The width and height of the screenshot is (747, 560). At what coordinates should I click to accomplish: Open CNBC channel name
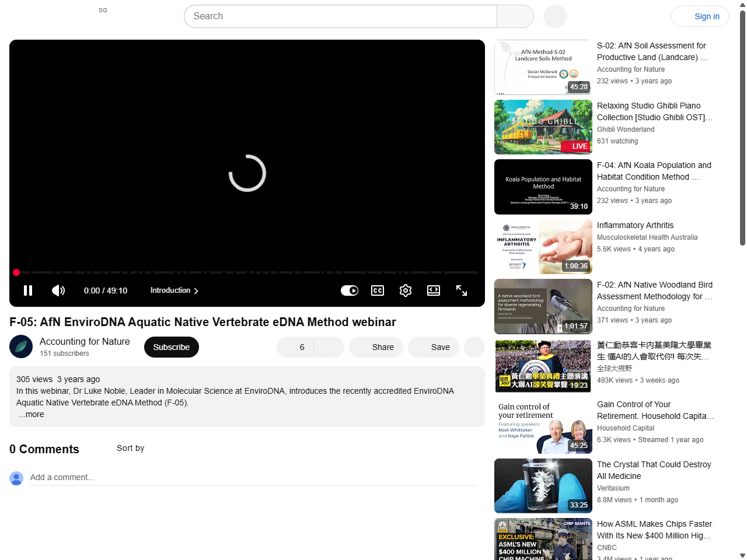coord(607,548)
